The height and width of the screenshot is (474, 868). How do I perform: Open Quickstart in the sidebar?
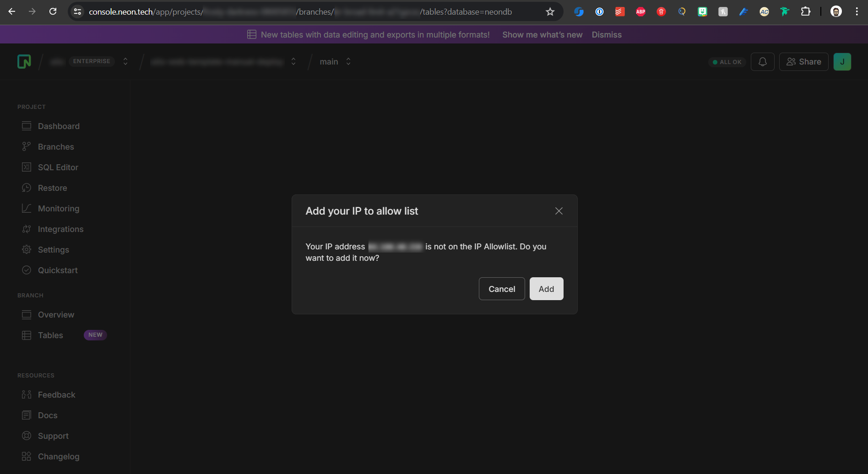point(58,270)
